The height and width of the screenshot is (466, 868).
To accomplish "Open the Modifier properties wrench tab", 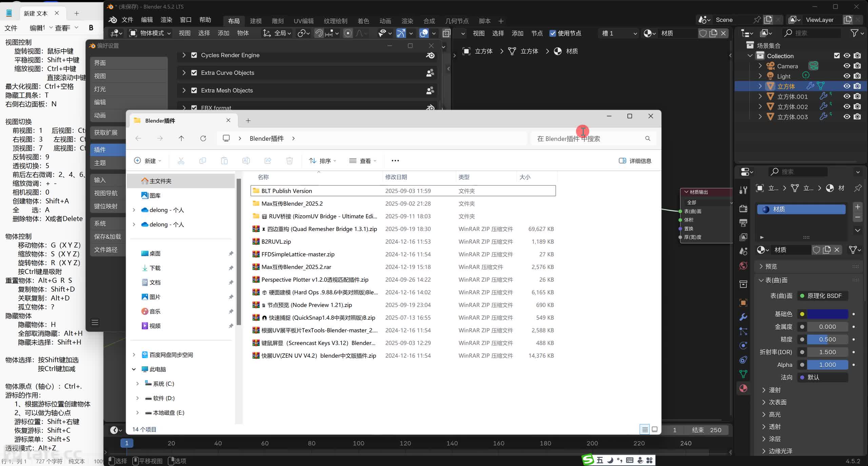I will 743,317.
